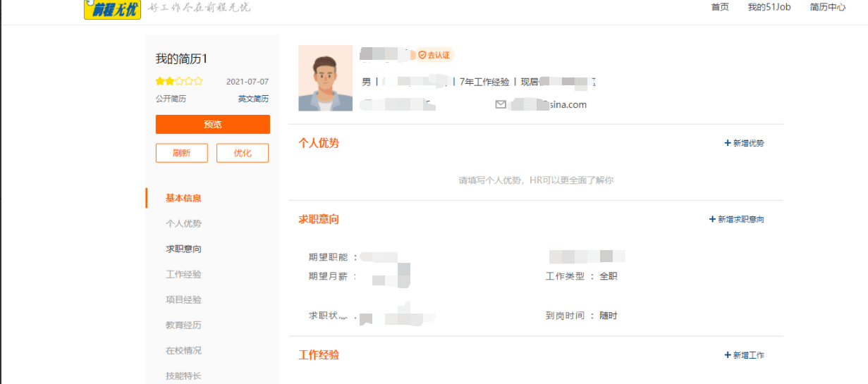Add a new 个人优势 entry

[x=744, y=143]
